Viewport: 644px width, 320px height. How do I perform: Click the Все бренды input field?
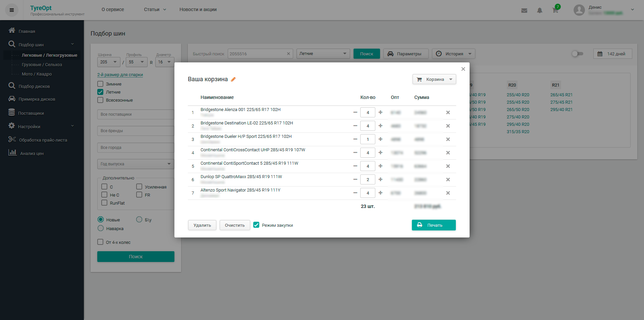[136, 131]
